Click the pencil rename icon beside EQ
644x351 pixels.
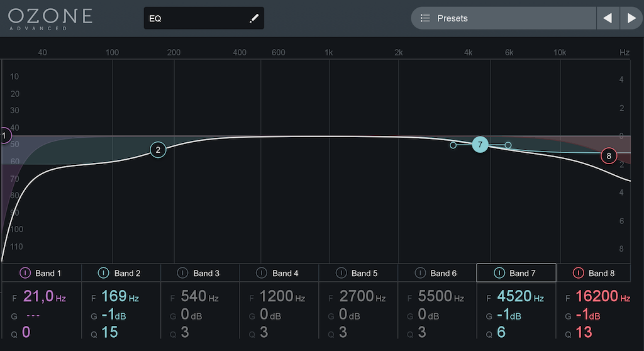[x=254, y=18]
